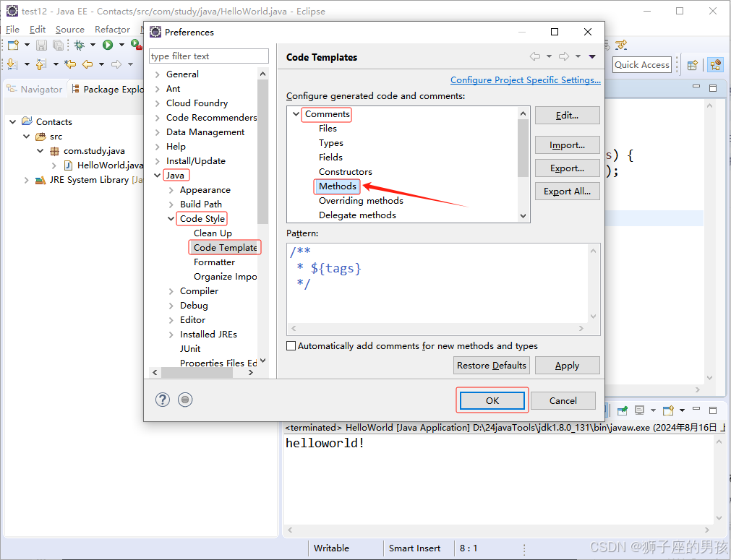This screenshot has width=731, height=560.
Task: Collapse the Java preferences node
Action: [x=158, y=175]
